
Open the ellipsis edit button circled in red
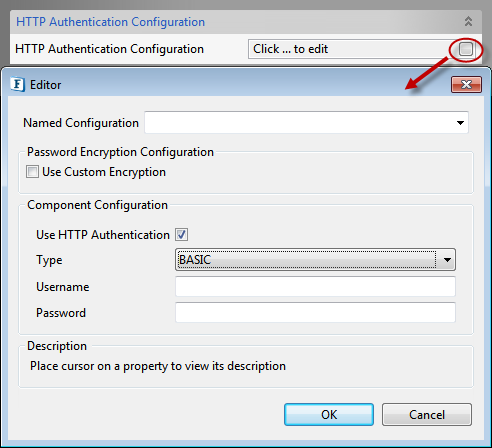click(465, 49)
